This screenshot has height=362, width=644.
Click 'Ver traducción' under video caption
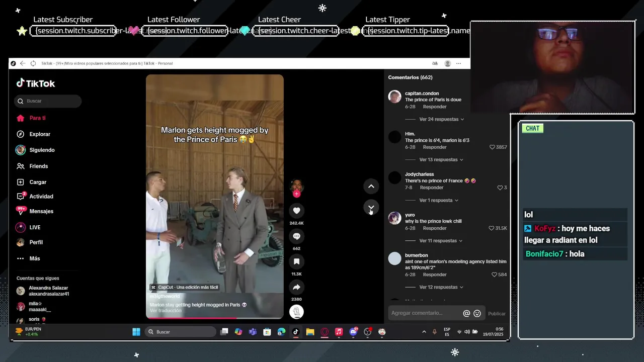[166, 311]
